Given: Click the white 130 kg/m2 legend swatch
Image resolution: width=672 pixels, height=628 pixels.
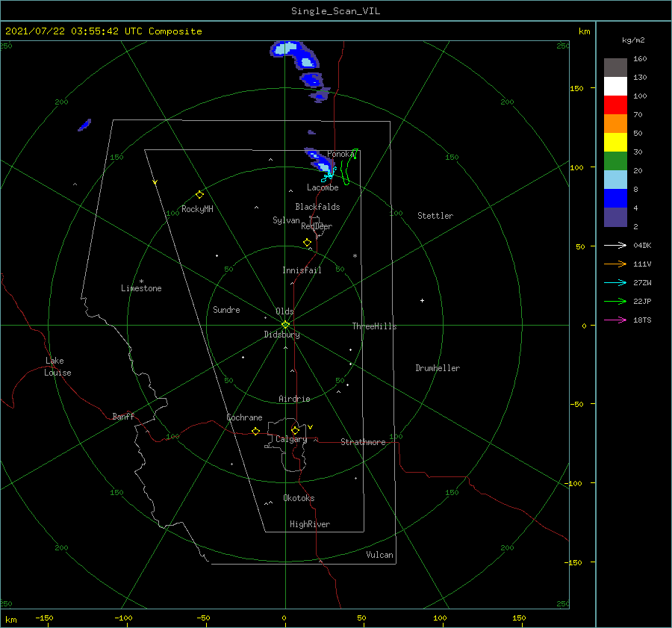Looking at the screenshot, I should (x=615, y=87).
